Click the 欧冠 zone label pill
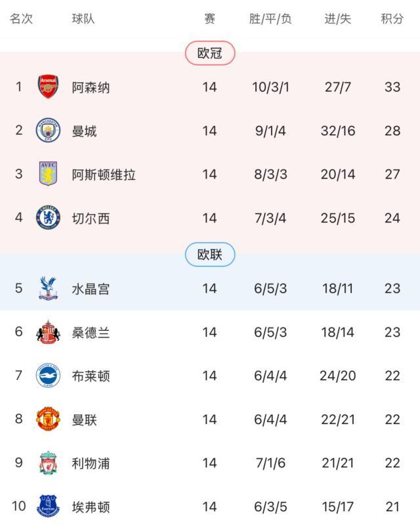This screenshot has height=527, width=420. click(210, 53)
